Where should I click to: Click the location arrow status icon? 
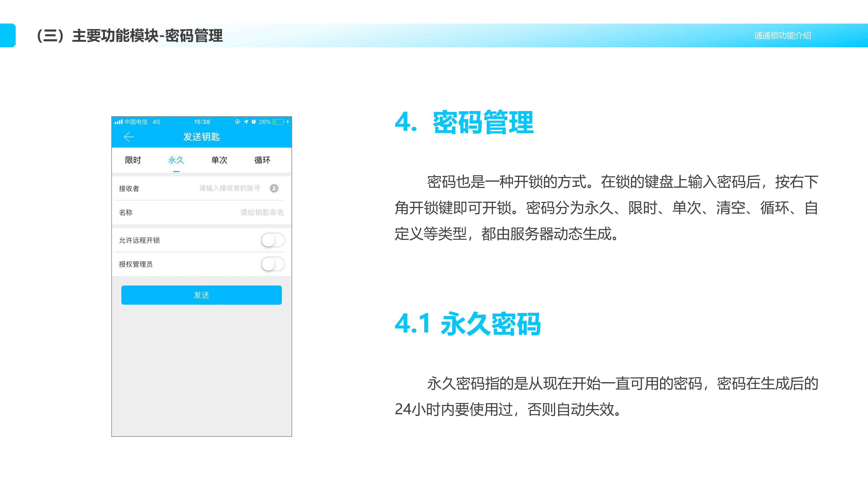click(246, 122)
